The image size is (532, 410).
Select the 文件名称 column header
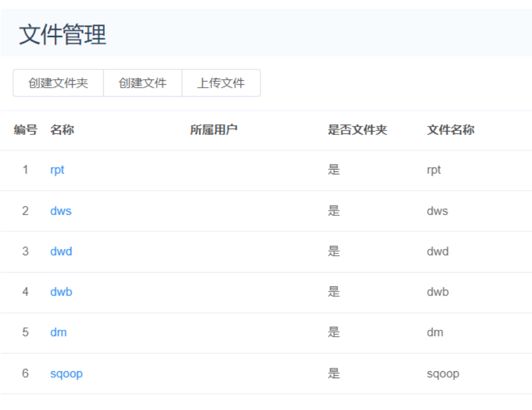coord(451,130)
